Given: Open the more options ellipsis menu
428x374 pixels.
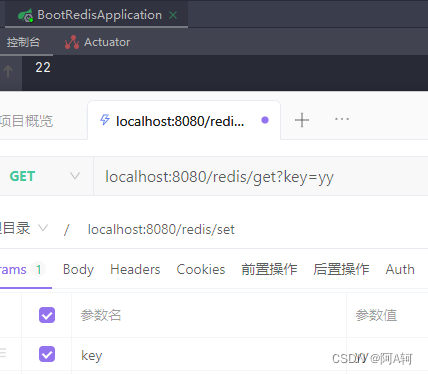Looking at the screenshot, I should (x=342, y=119).
